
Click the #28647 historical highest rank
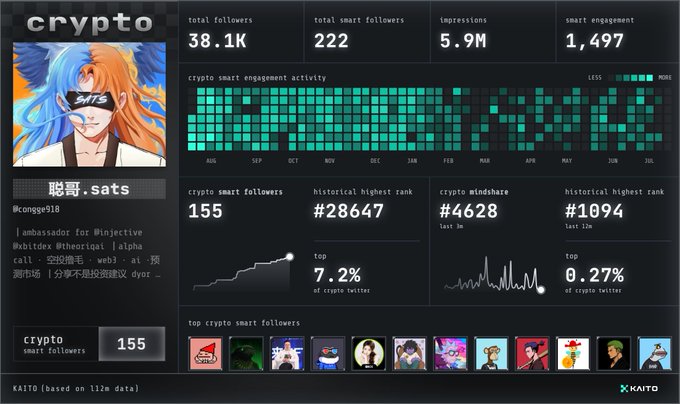tap(349, 211)
